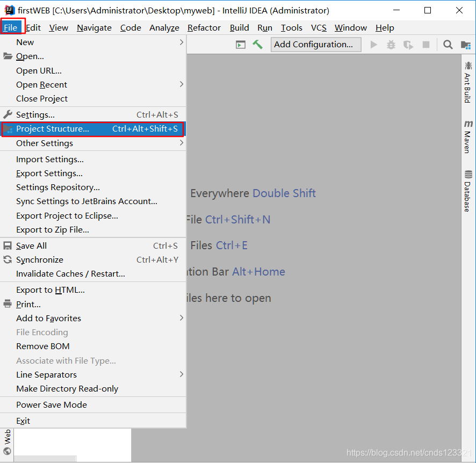Click Exit in File menu
Viewport: 476px width, 463px height.
pyautogui.click(x=93, y=421)
